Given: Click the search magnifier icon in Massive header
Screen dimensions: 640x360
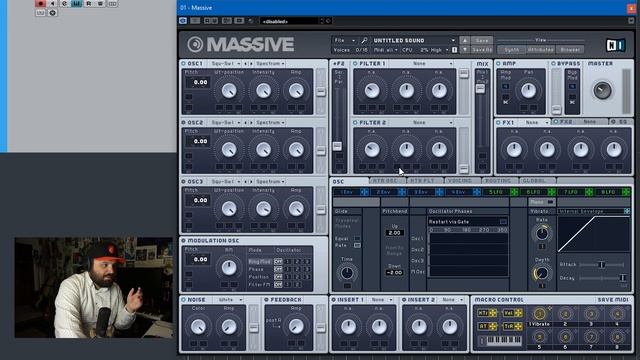Looking at the screenshot, I should [364, 40].
